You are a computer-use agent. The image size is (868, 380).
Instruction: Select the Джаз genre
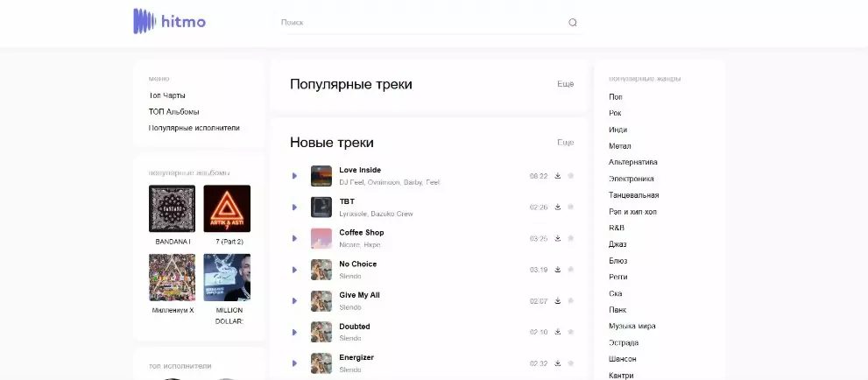click(x=617, y=244)
